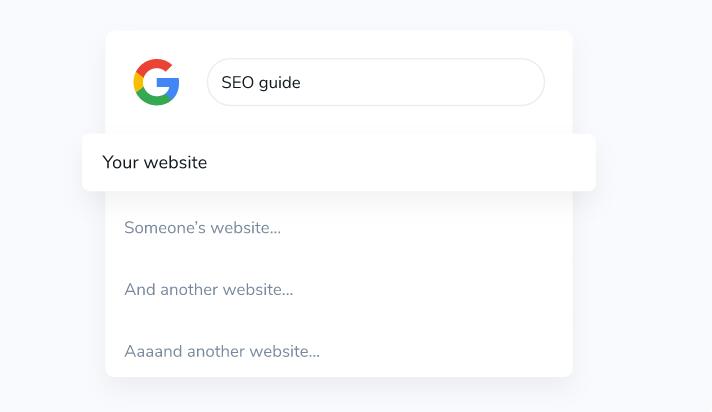Click the "SEO guide" query text
This screenshot has width=712, height=412.
click(261, 83)
